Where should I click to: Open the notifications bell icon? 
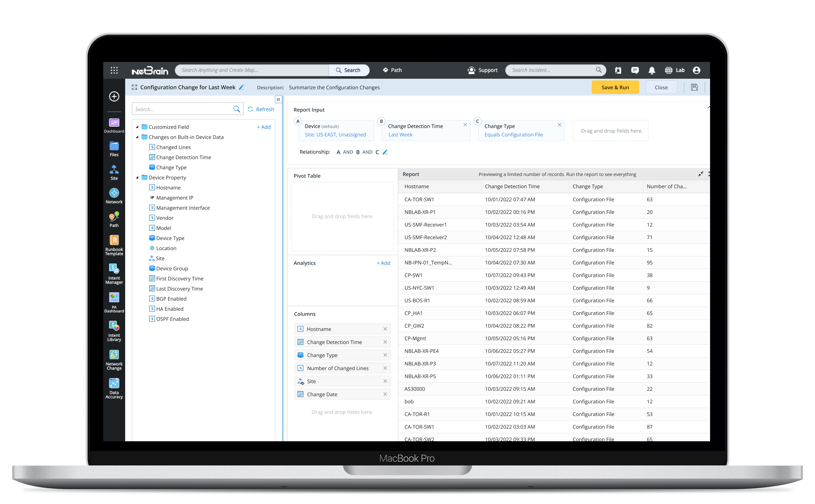[x=651, y=70]
